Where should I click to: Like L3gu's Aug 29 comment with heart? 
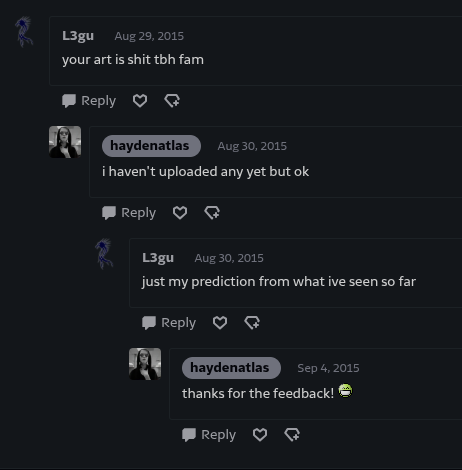(x=140, y=101)
